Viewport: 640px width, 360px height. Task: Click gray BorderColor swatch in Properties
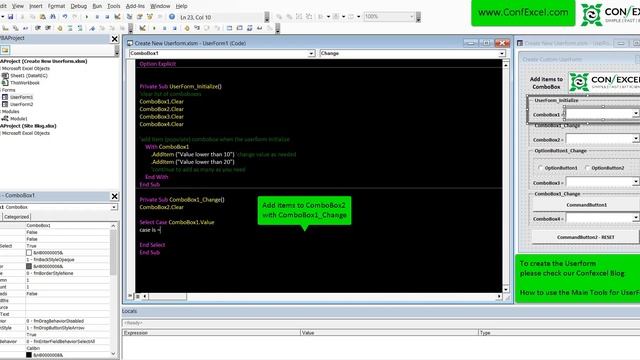[29, 266]
